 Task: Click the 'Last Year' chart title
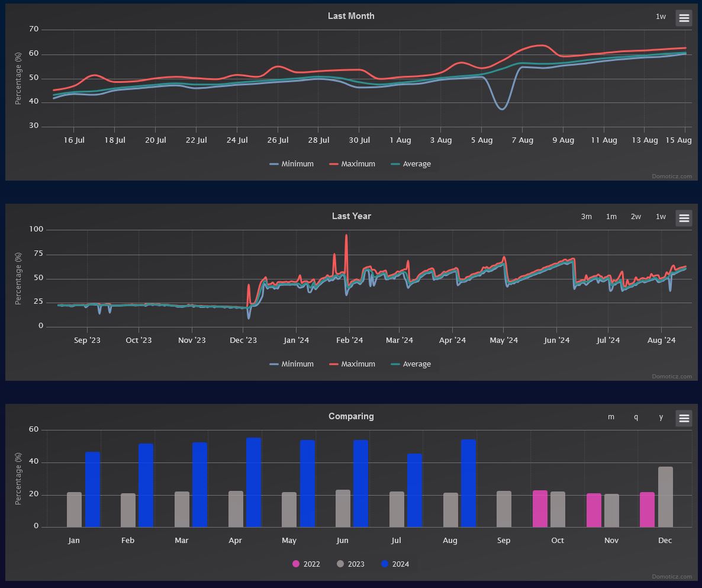(x=352, y=216)
